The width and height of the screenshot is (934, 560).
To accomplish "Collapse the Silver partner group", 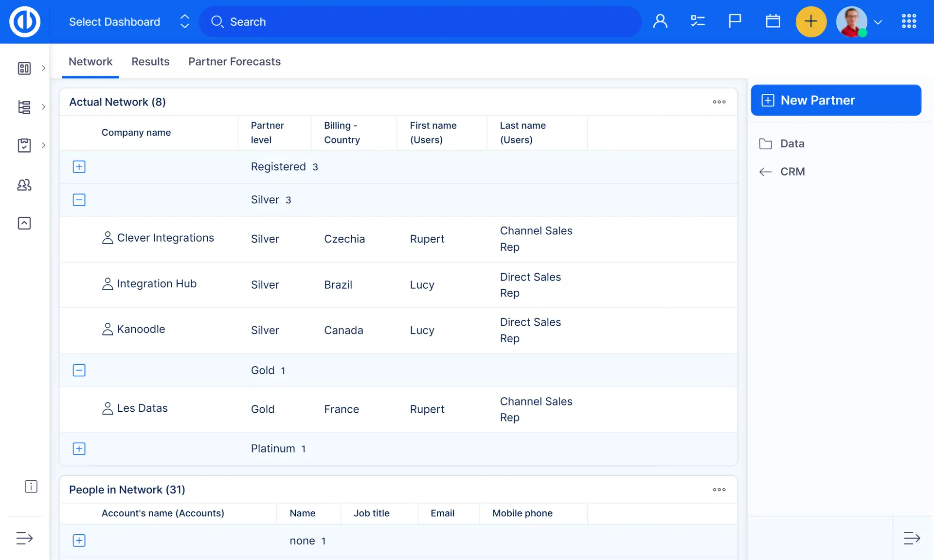I will [79, 200].
